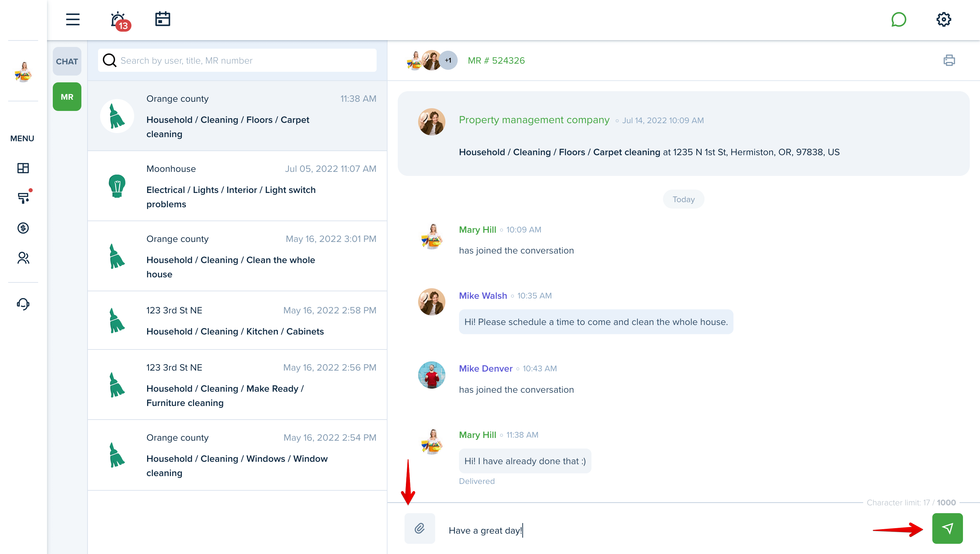Click broom icon on Carpet cleaning row

pos(117,116)
